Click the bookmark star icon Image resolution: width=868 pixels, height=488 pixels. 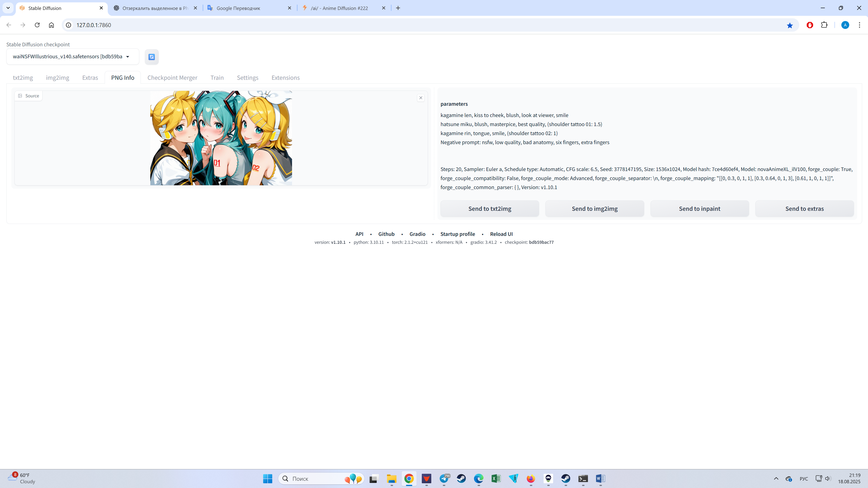click(790, 25)
